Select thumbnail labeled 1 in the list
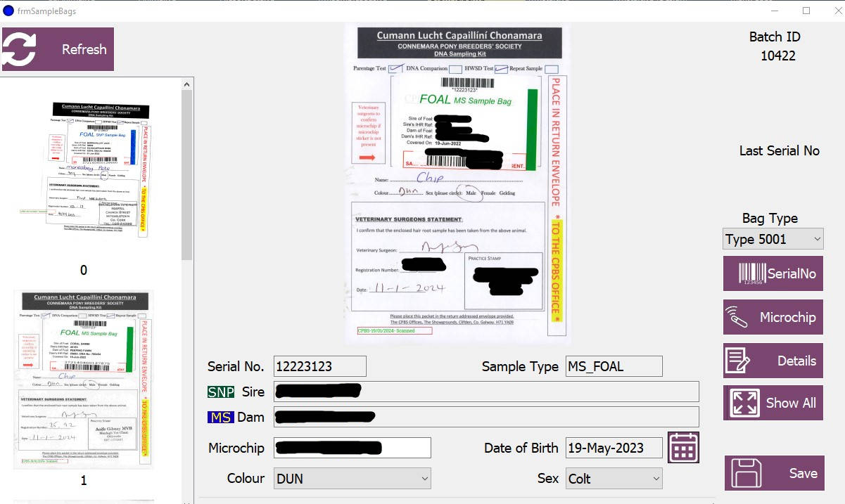 tap(84, 380)
